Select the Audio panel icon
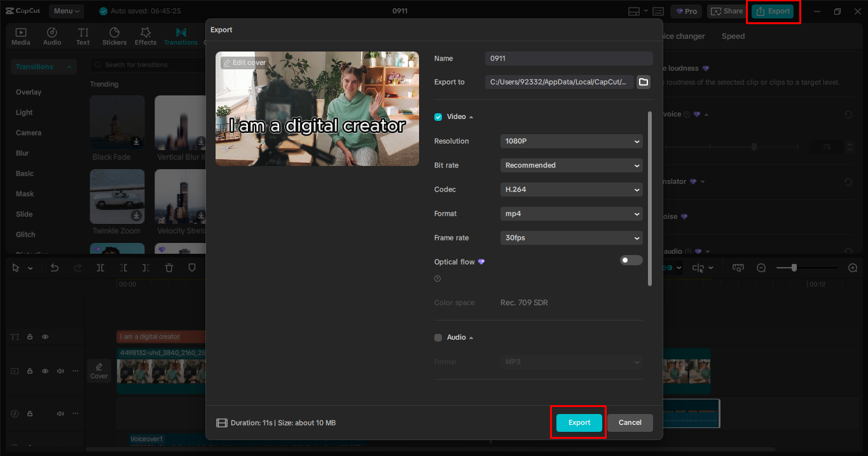 pos(52,35)
